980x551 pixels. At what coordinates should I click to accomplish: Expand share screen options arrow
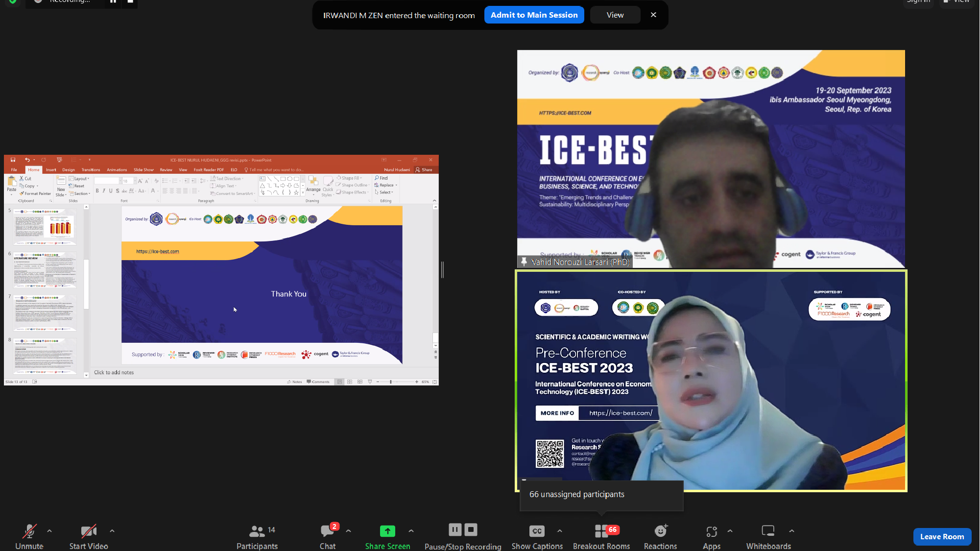411,531
